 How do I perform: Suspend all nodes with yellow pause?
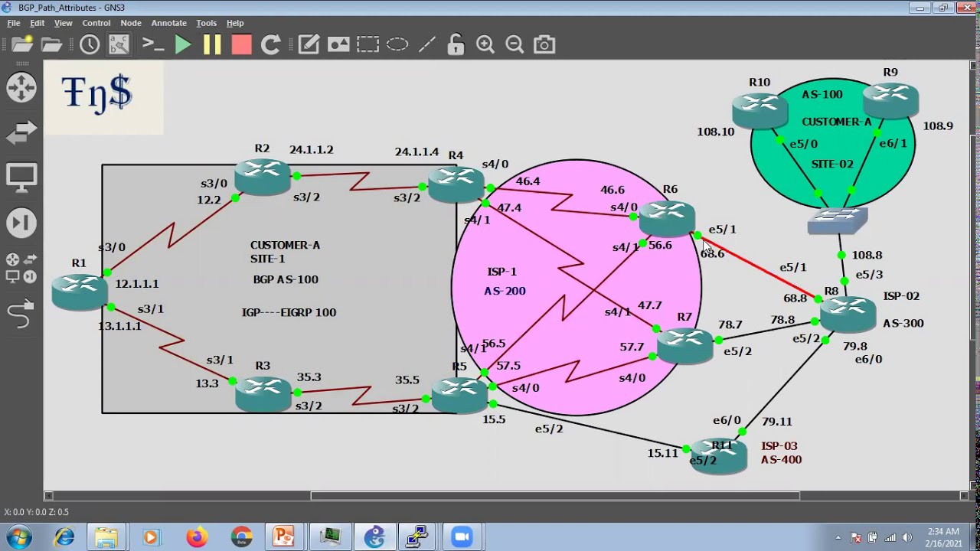point(212,44)
